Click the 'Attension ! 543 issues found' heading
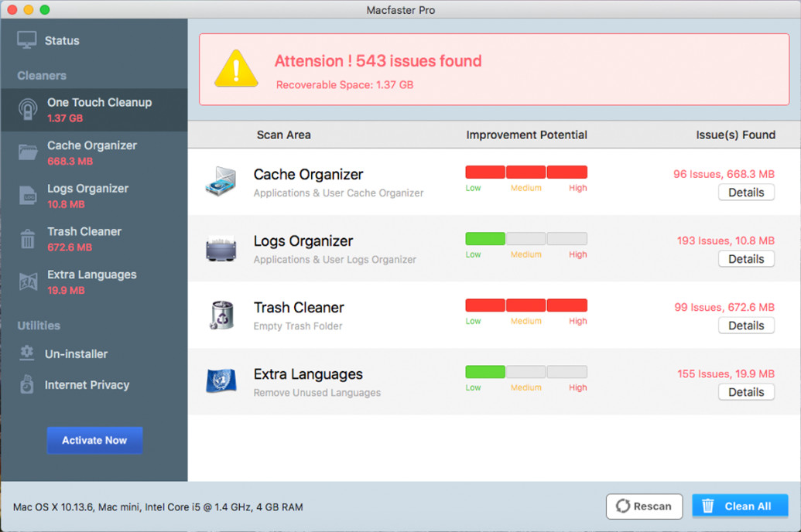801x532 pixels. point(378,61)
